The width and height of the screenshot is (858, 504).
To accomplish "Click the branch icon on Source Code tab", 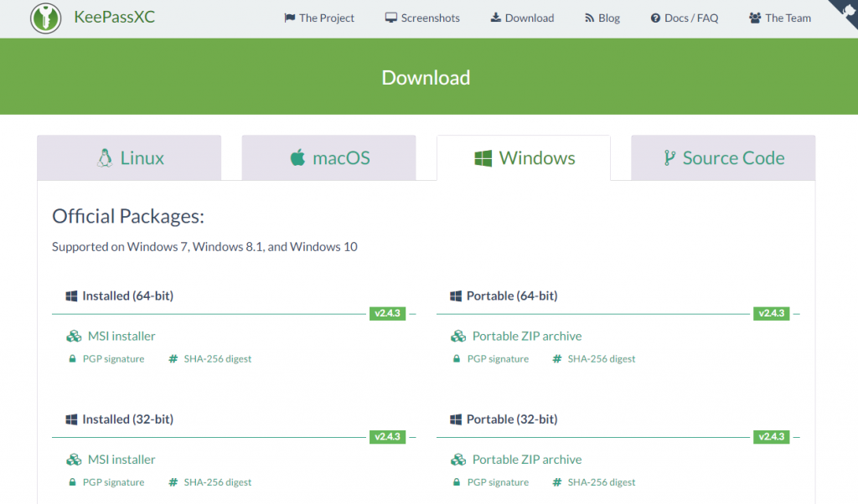I will click(669, 158).
